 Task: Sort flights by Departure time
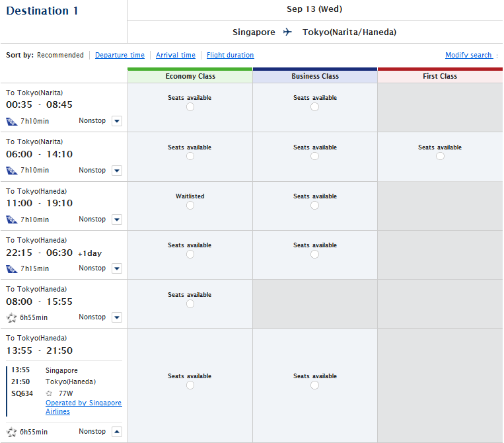[120, 56]
